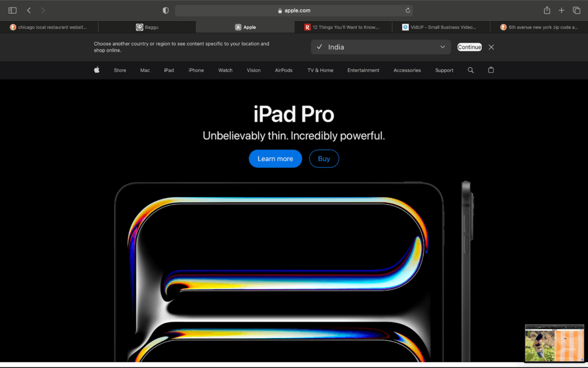Open the TV & Home menu

pos(320,70)
